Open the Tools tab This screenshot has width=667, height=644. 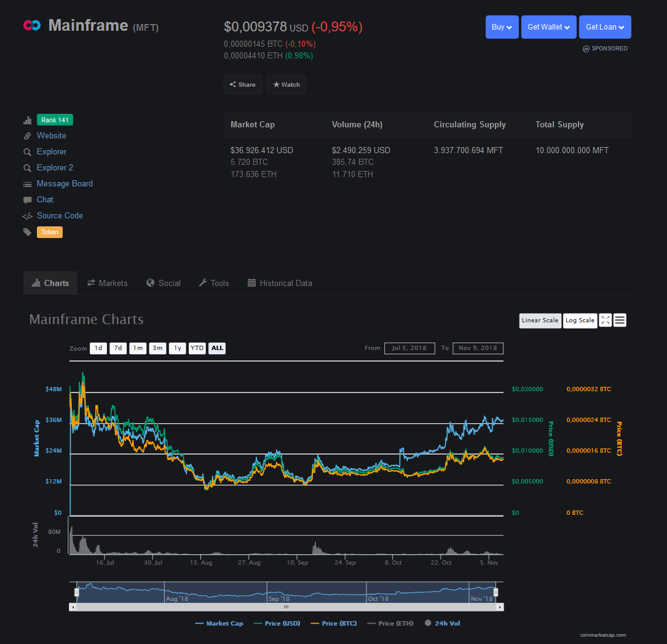(214, 283)
